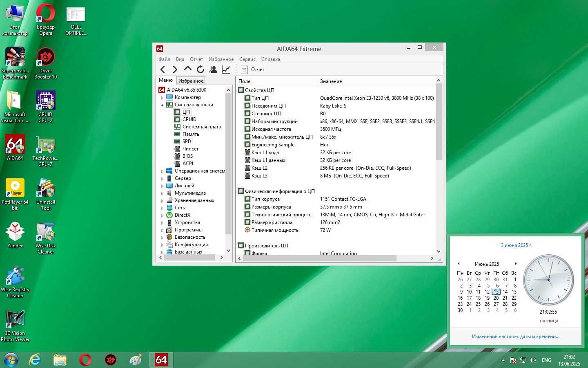Select Чипсет tree item
This screenshot has width=588, height=368.
pyautogui.click(x=190, y=149)
